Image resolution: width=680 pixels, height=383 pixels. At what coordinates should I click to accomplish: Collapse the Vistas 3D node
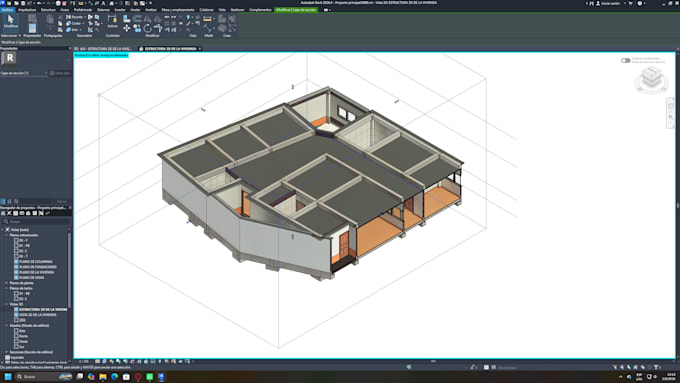click(x=7, y=304)
